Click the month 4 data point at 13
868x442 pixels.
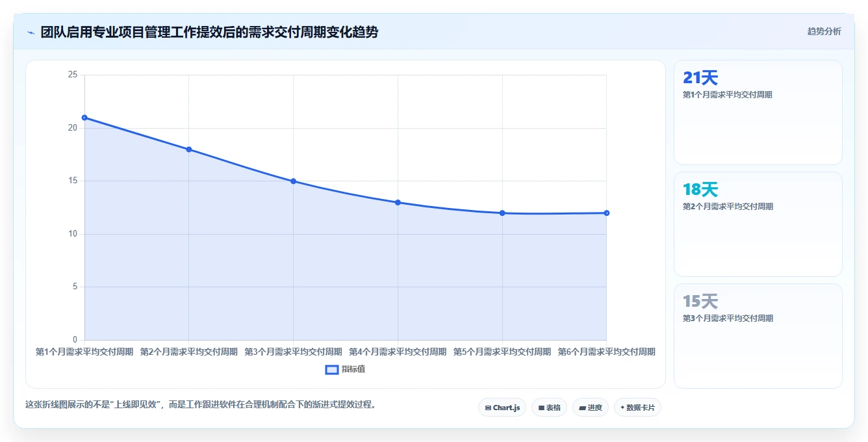[398, 202]
